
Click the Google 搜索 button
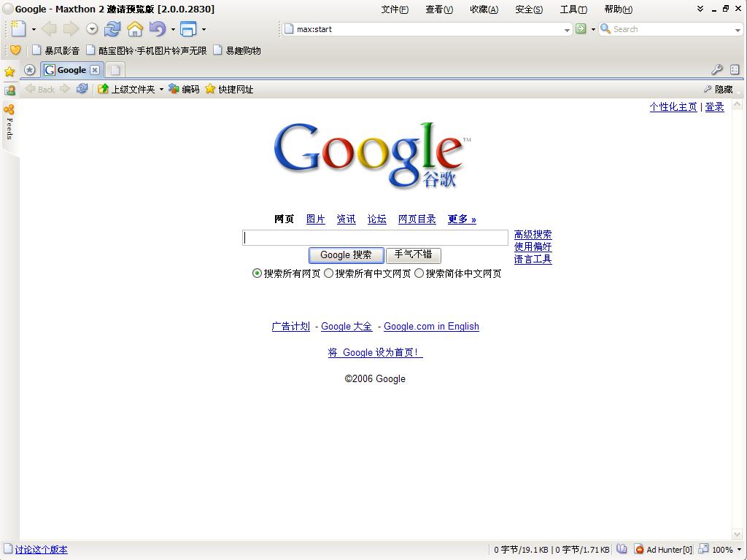click(346, 255)
